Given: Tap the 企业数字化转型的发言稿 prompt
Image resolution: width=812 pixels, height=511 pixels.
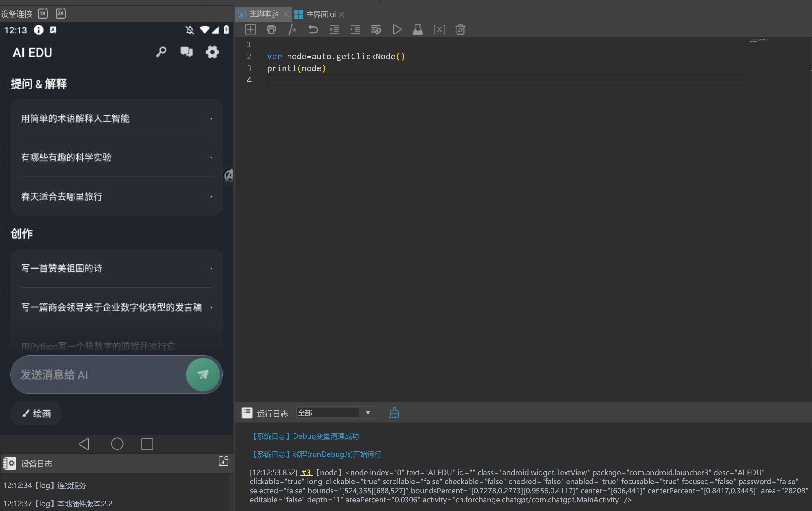Looking at the screenshot, I should click(x=117, y=307).
